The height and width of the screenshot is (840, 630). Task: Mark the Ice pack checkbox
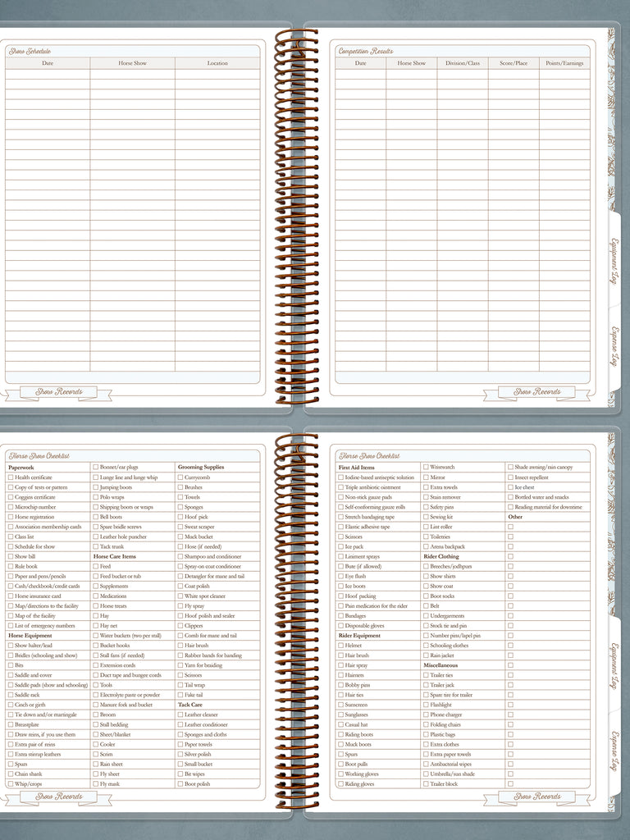pos(340,546)
